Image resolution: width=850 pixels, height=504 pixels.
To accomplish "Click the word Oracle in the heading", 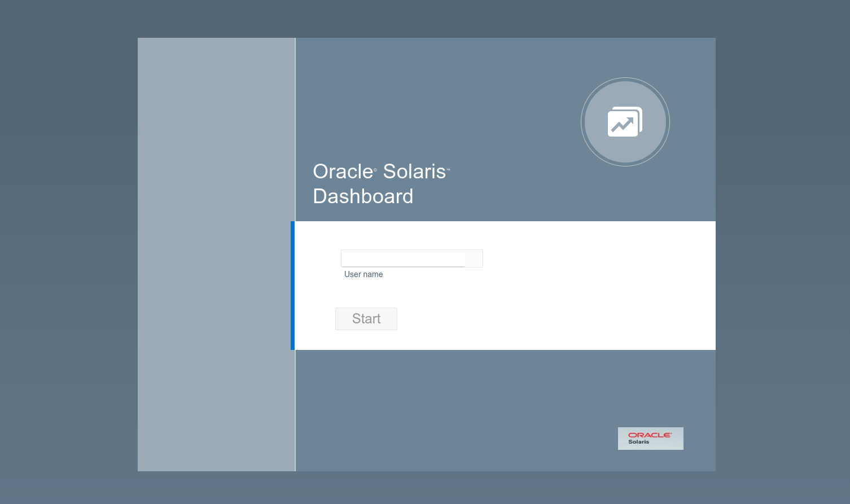I will (343, 172).
